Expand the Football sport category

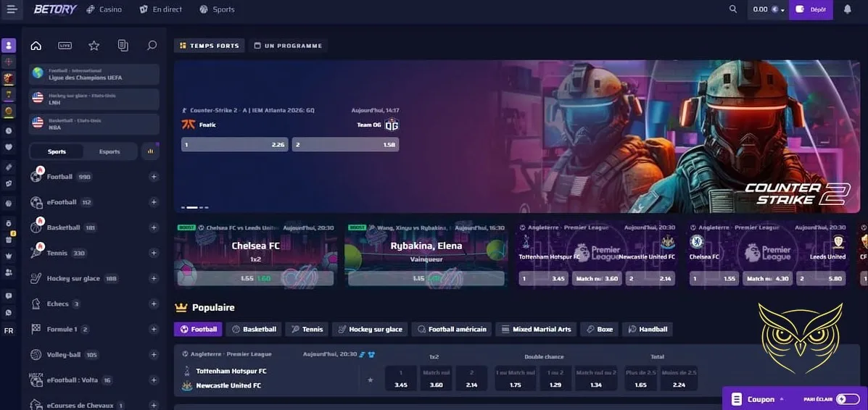(x=154, y=177)
